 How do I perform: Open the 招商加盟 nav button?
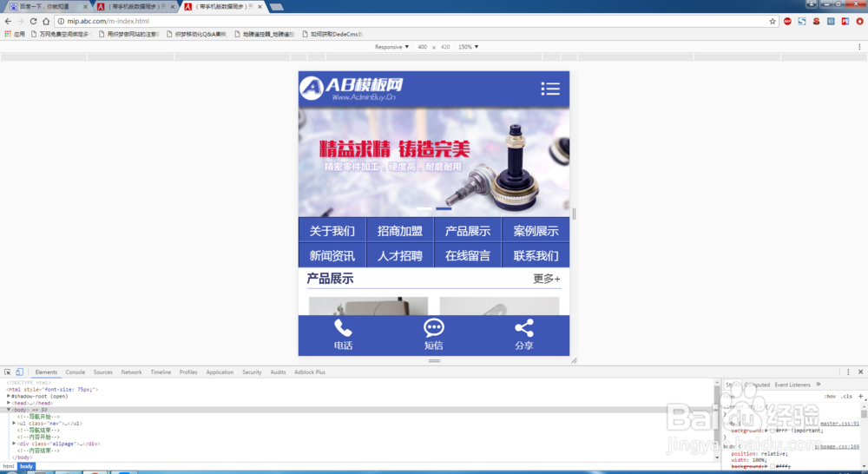click(x=399, y=230)
